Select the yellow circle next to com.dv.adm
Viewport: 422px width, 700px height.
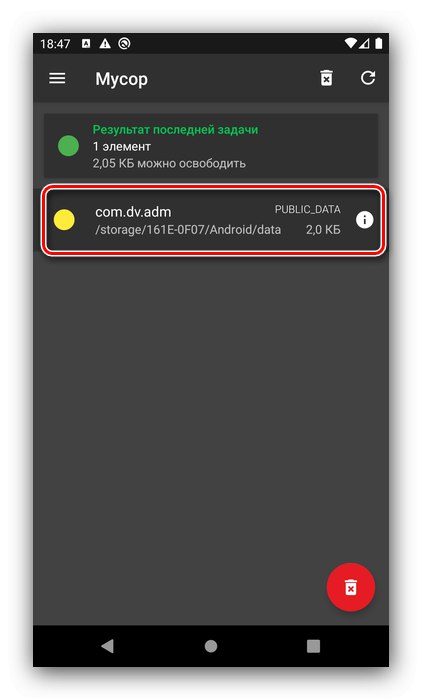pyautogui.click(x=64, y=220)
